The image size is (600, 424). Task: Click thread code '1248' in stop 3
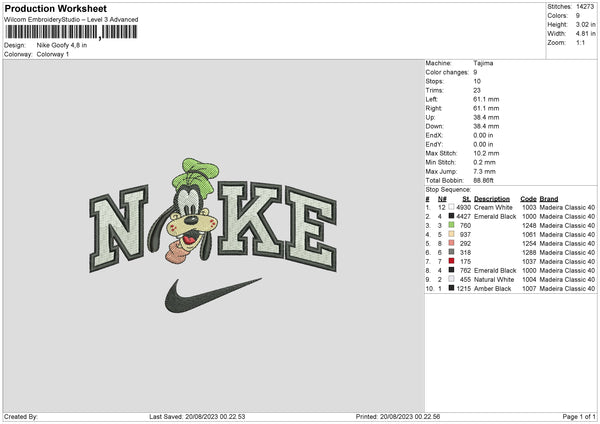tap(529, 225)
